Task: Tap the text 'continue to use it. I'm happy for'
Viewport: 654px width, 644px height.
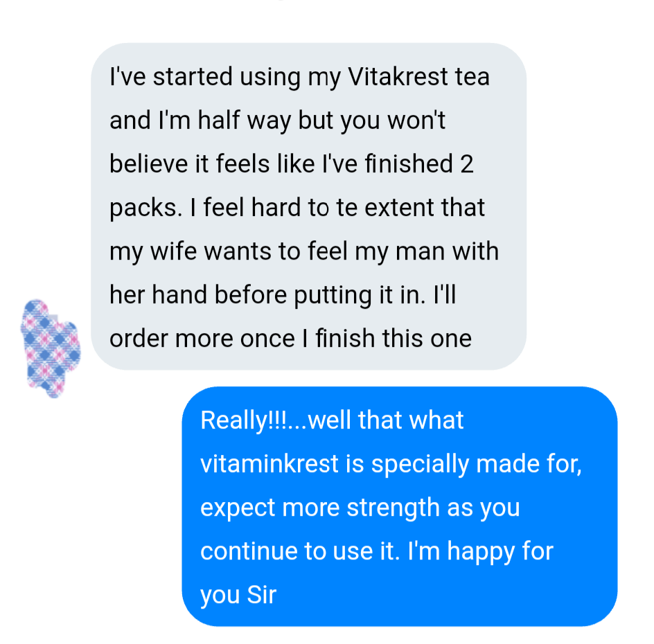Action: point(377,551)
